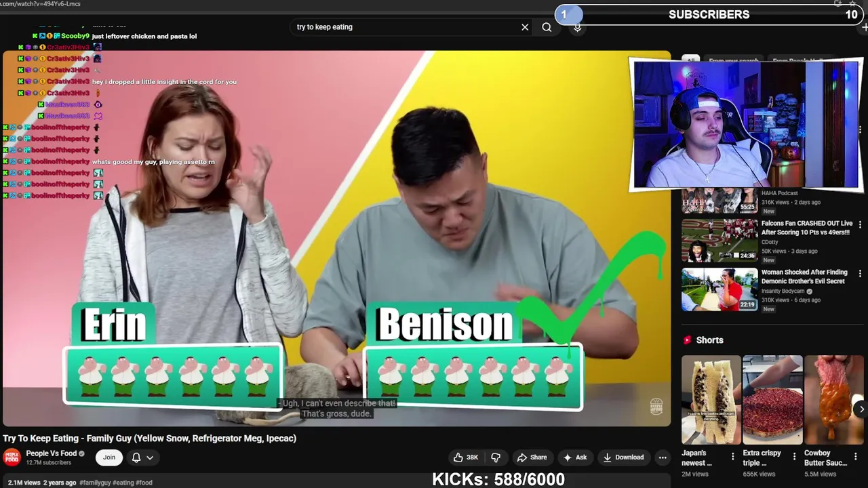Open Cowboy Butter Sauce short thumbnail
Image resolution: width=868 pixels, height=488 pixels.
834,399
